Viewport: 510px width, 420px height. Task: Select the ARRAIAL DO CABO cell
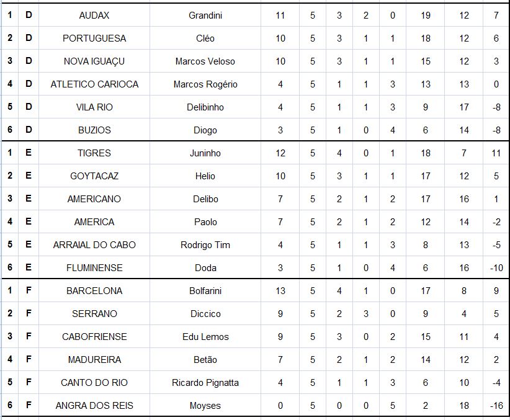tap(94, 245)
